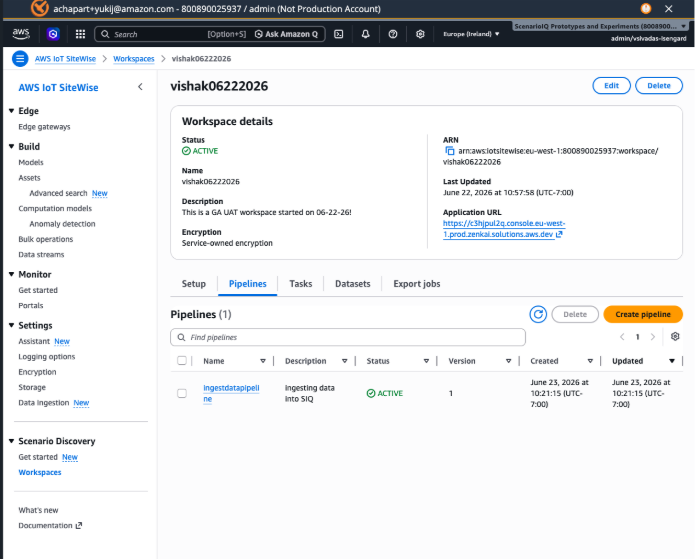This screenshot has width=696, height=559.
Task: Click the Create pipeline button
Action: pos(643,314)
